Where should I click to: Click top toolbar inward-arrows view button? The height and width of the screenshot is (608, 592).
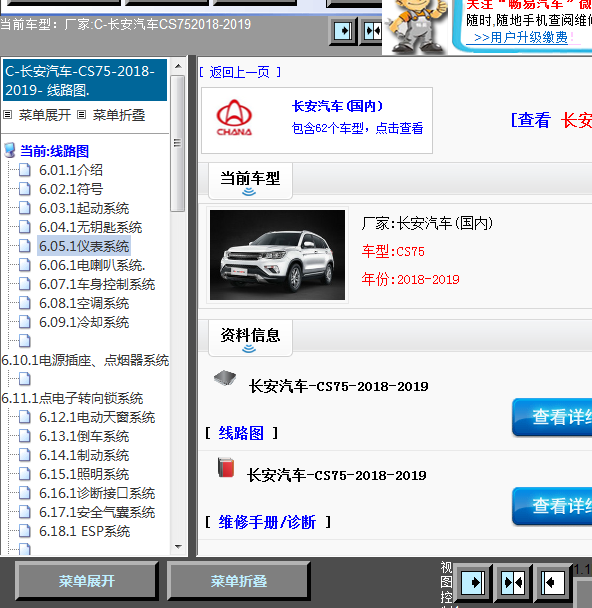(x=372, y=31)
